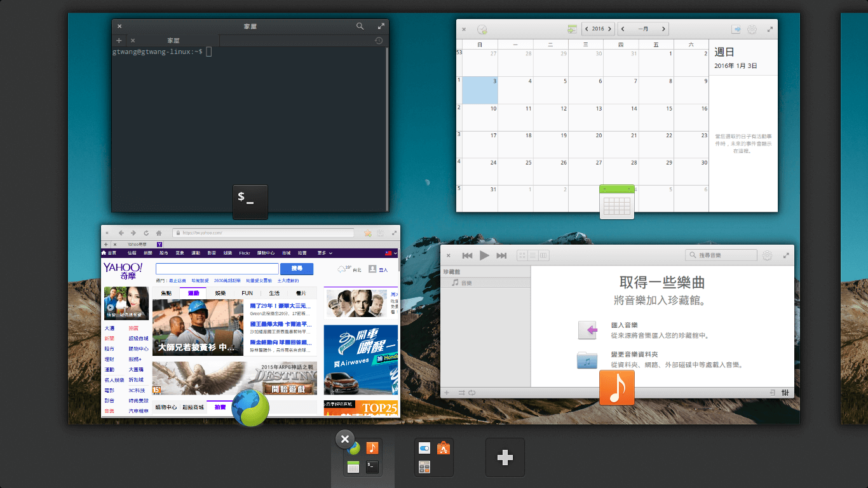This screenshot has height=488, width=868.
Task: Open the settings gear in Calendar
Action: 752,29
